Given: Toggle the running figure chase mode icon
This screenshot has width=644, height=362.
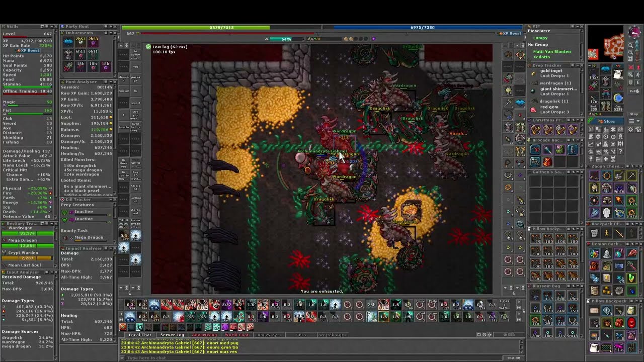Looking at the screenshot, I should click(638, 74).
